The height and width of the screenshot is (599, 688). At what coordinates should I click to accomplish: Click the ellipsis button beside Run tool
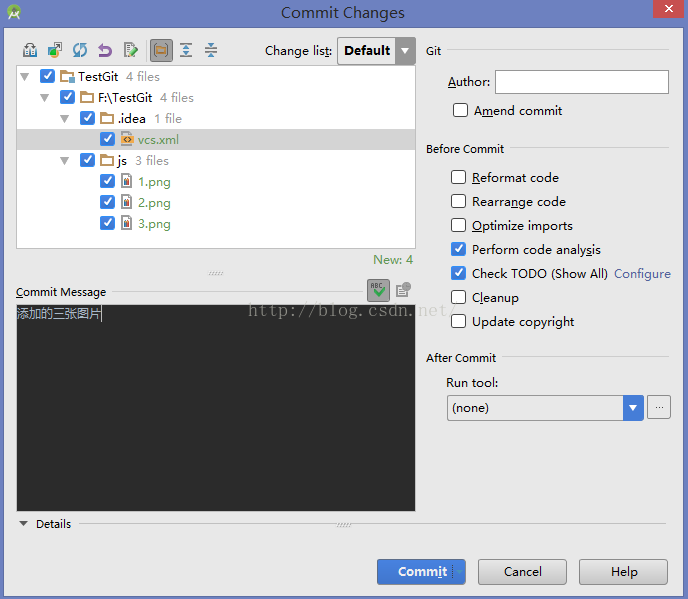point(659,407)
